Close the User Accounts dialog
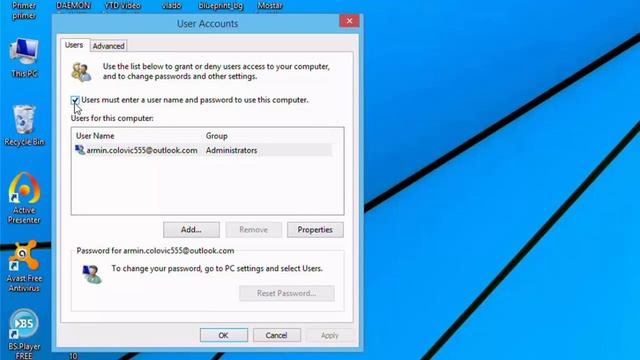640x360 pixels. [x=349, y=21]
